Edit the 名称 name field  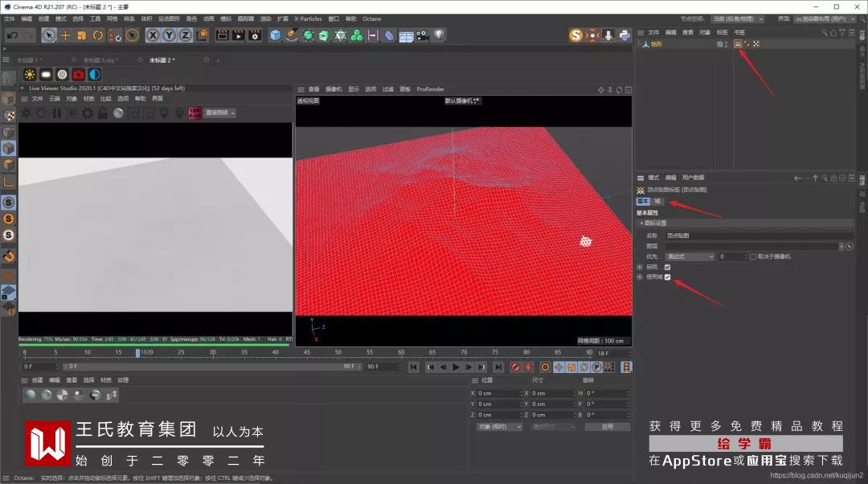click(759, 236)
